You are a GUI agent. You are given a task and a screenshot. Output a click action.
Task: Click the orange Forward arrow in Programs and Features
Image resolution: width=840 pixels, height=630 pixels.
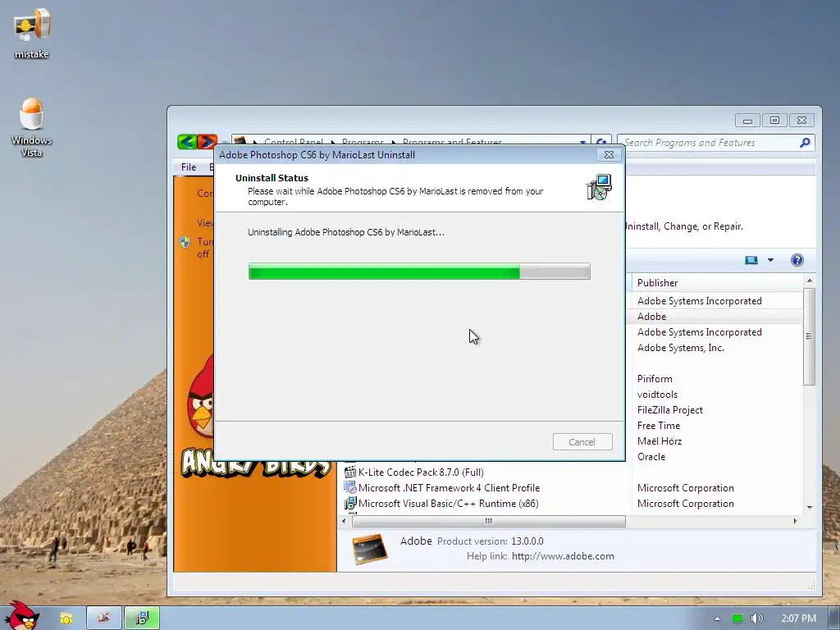(207, 142)
